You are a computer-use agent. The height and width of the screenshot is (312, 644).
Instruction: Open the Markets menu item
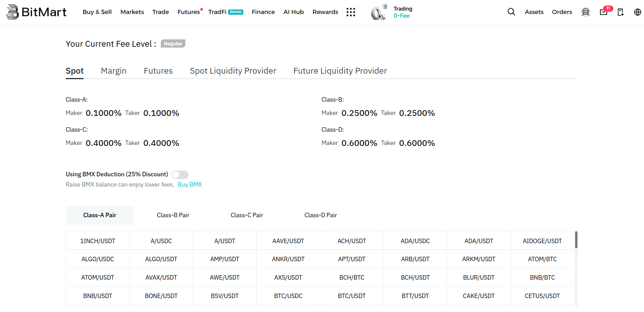tap(132, 12)
